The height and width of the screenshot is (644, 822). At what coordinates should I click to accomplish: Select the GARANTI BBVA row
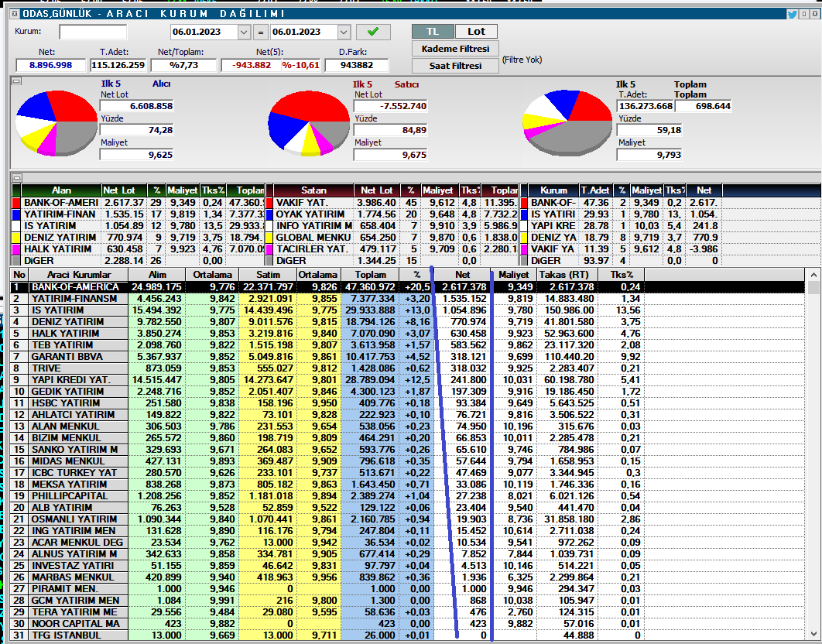tap(407, 357)
